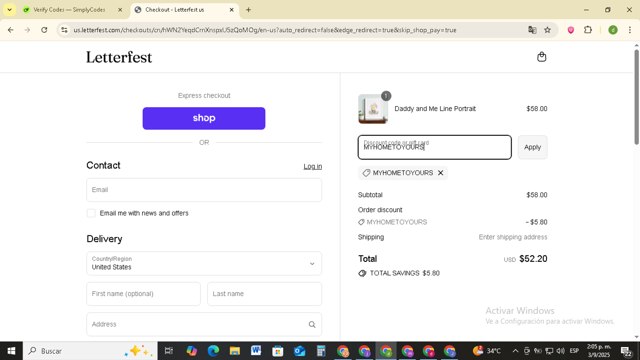Image resolution: width=640 pixels, height=360 pixels.
Task: Click the Windows taskbar search box
Action: coord(90,351)
